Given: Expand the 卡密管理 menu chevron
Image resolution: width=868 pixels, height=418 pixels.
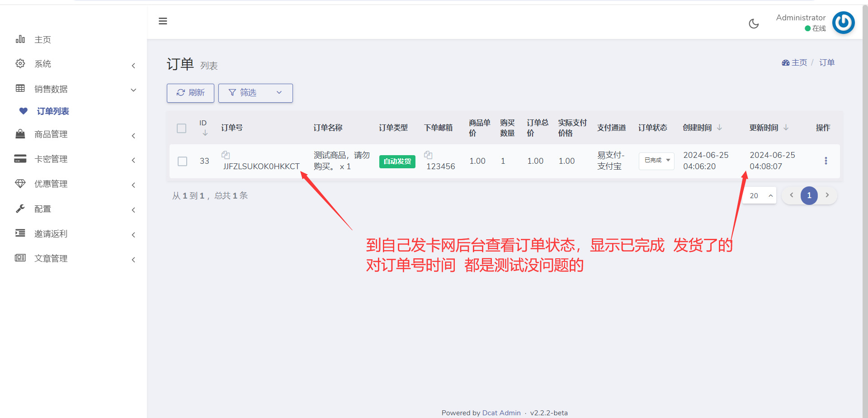Looking at the screenshot, I should [133, 161].
